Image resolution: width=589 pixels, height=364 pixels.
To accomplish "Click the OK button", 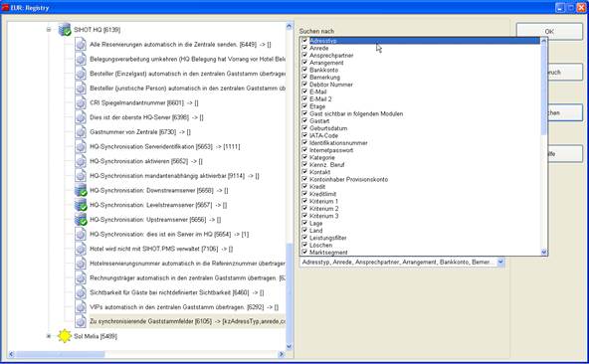I will (x=549, y=32).
